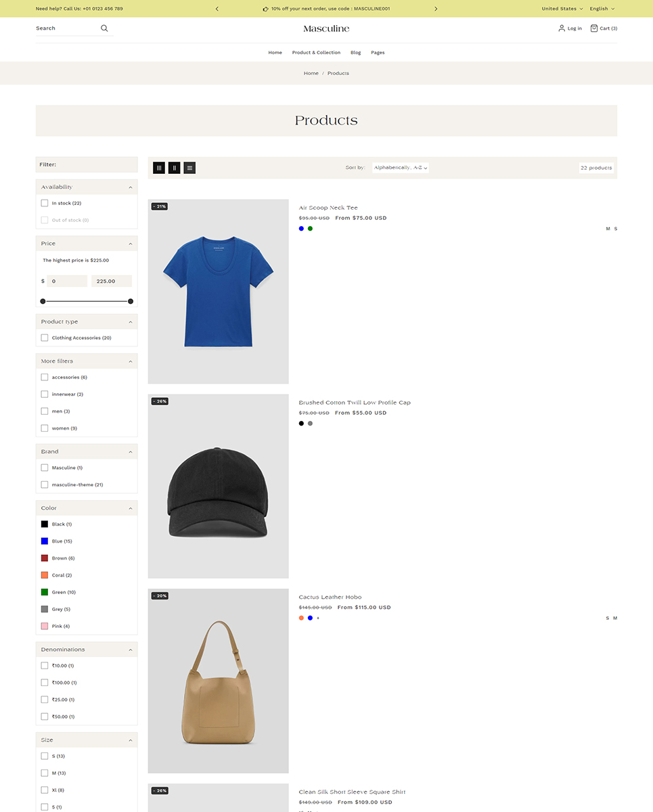
Task: Show previous announcement with left arrow
Action: pyautogui.click(x=217, y=9)
